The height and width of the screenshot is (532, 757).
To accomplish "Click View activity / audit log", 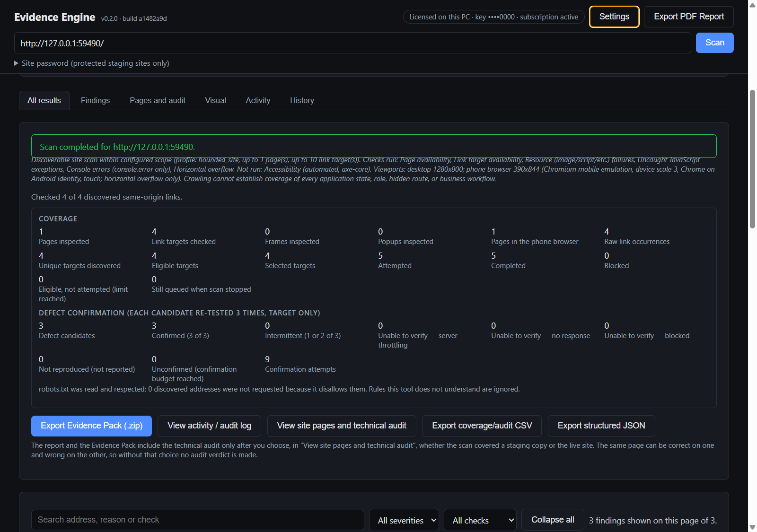I will (x=210, y=426).
